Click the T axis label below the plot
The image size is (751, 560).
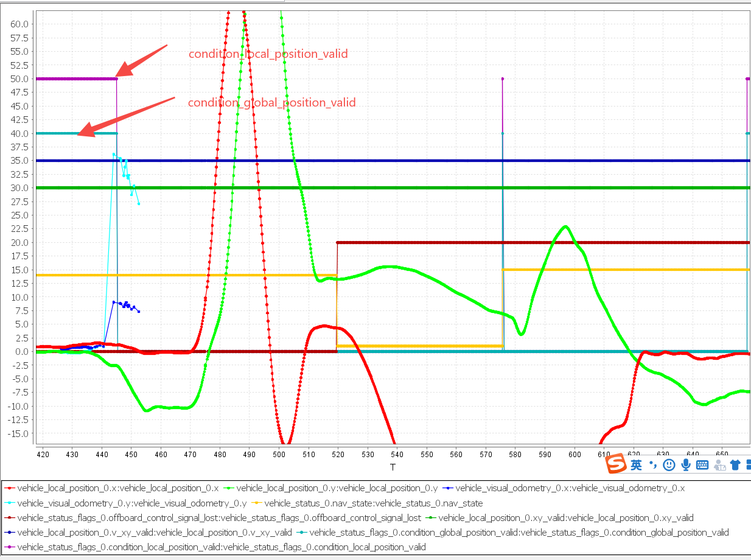393,467
